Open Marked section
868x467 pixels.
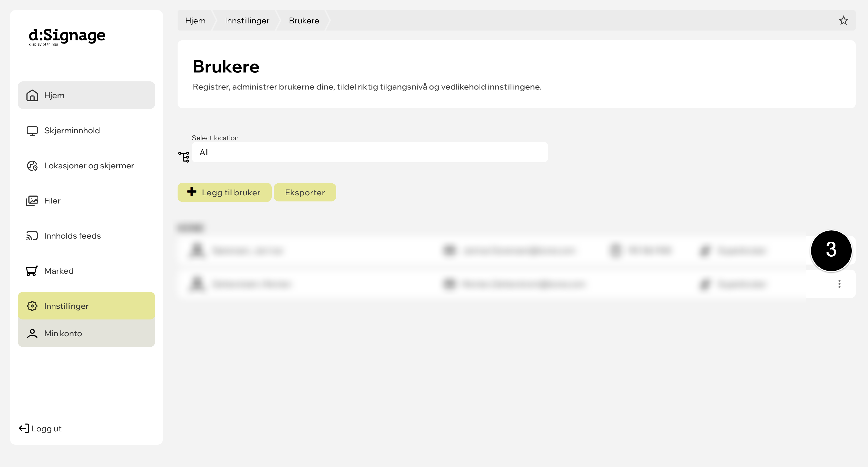click(x=86, y=271)
